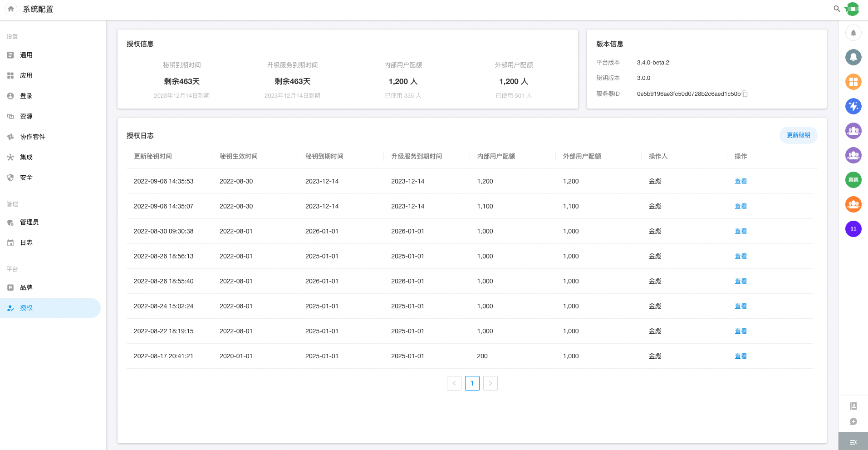Screen dimensions: 868x450
Task: Open the notification bell in right sidebar
Action: [853, 33]
